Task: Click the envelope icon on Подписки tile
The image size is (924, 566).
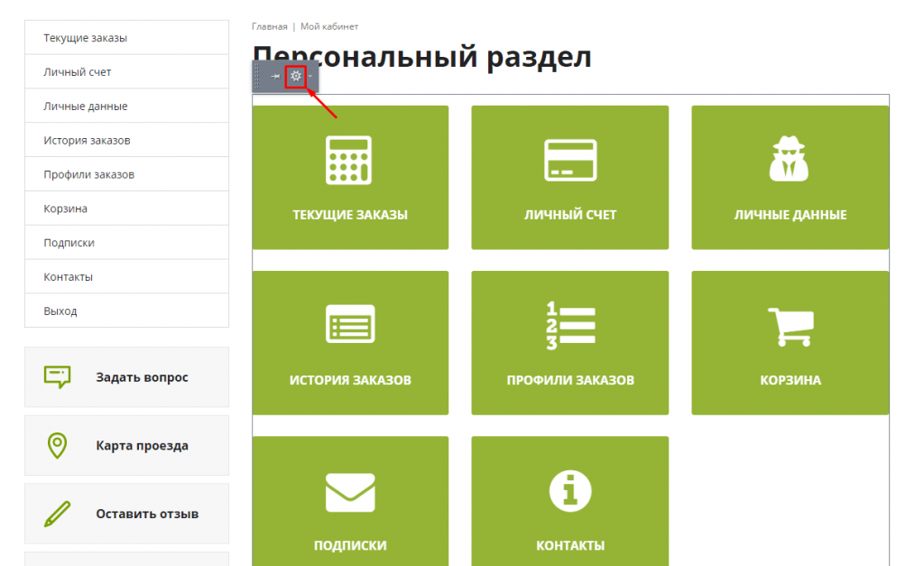Action: (x=350, y=492)
